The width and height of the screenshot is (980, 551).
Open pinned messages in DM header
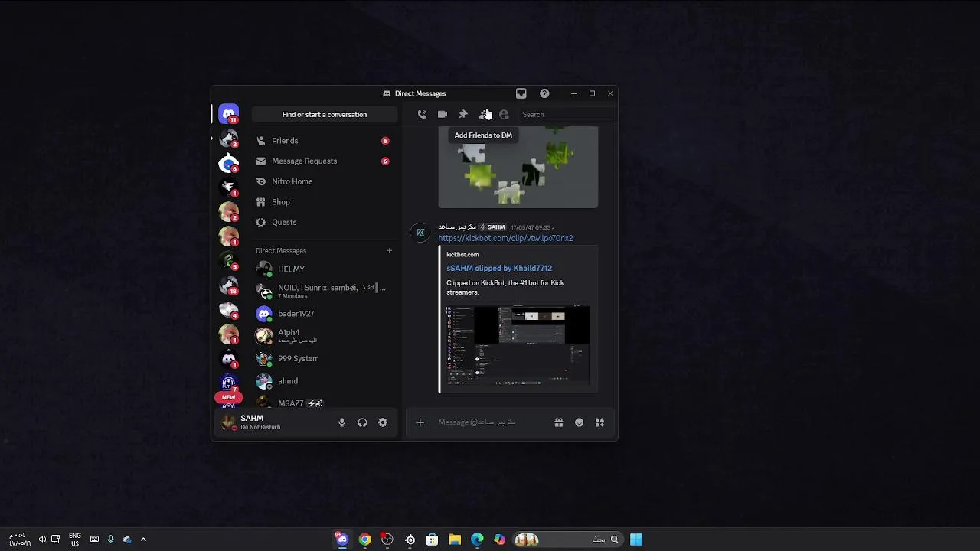pyautogui.click(x=463, y=114)
